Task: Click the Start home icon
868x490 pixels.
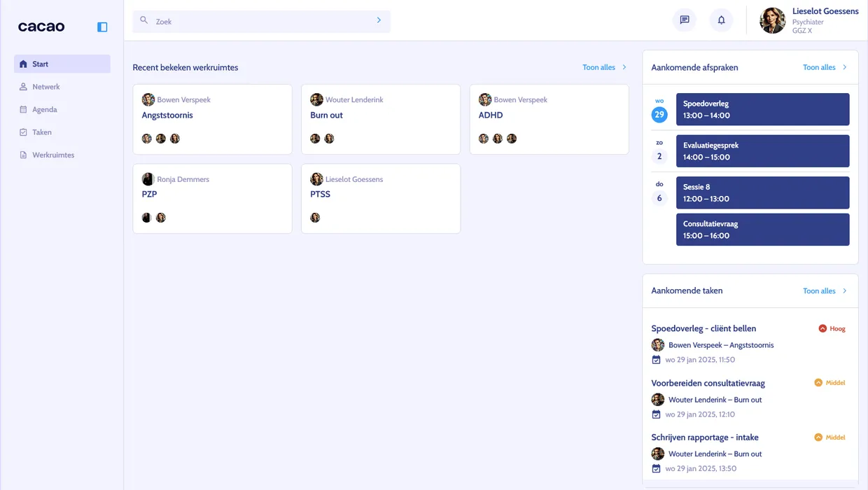Action: [23, 64]
